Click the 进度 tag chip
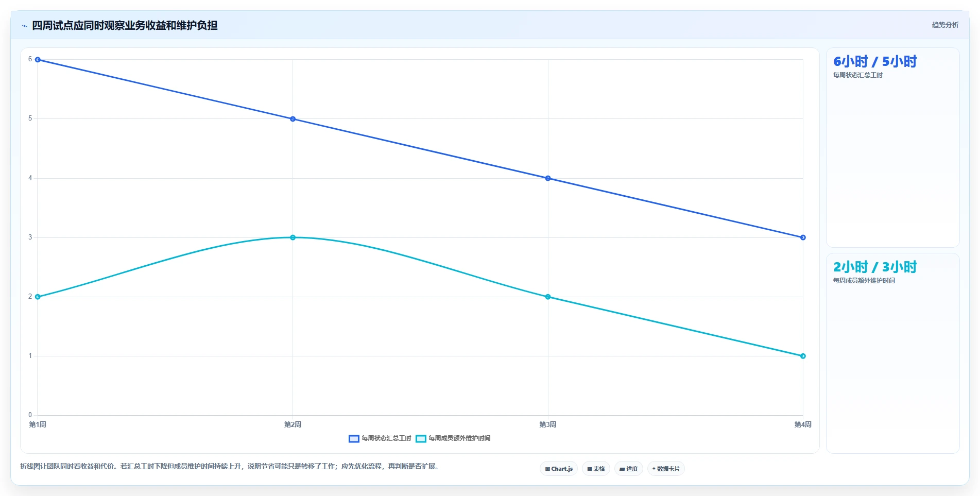 click(x=628, y=469)
